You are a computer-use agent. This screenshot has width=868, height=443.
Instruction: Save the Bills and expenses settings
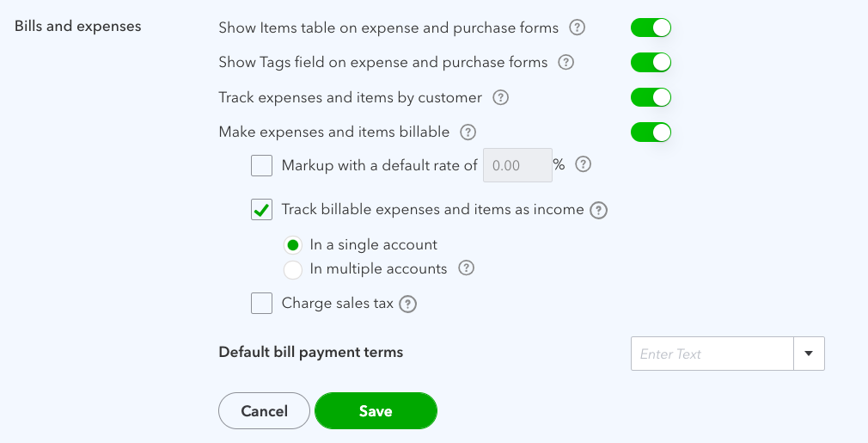376,411
